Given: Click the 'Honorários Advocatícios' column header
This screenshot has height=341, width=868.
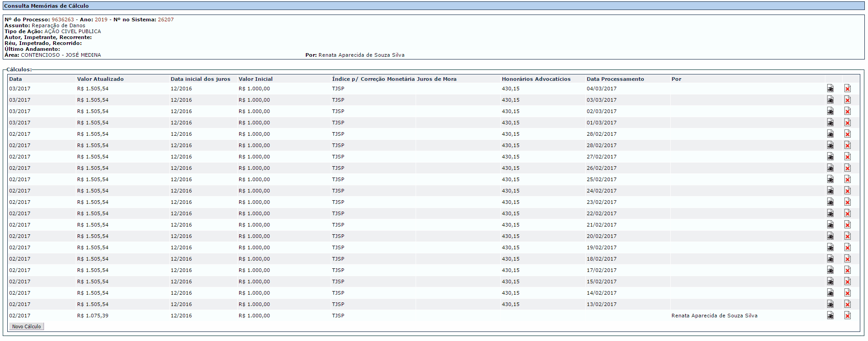Looking at the screenshot, I should [536, 79].
